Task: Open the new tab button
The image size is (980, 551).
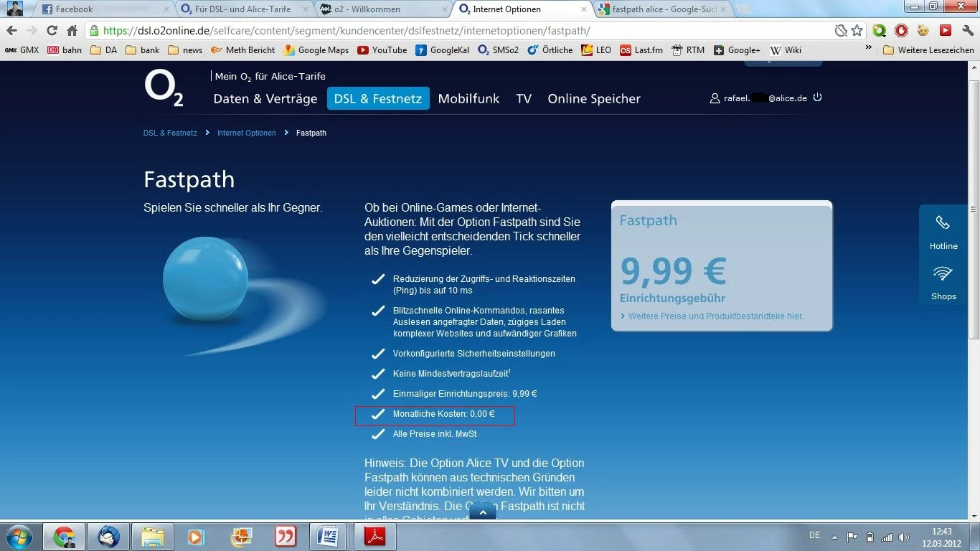Action: tap(743, 9)
